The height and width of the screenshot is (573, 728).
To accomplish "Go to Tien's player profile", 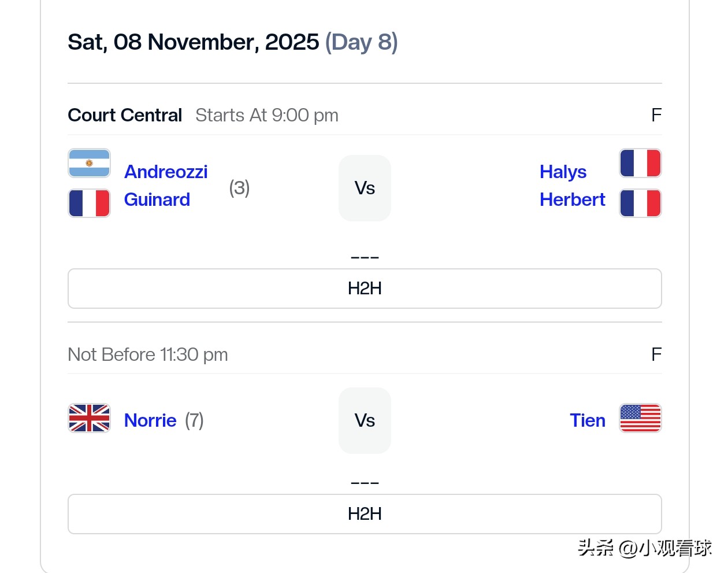I will (x=588, y=420).
